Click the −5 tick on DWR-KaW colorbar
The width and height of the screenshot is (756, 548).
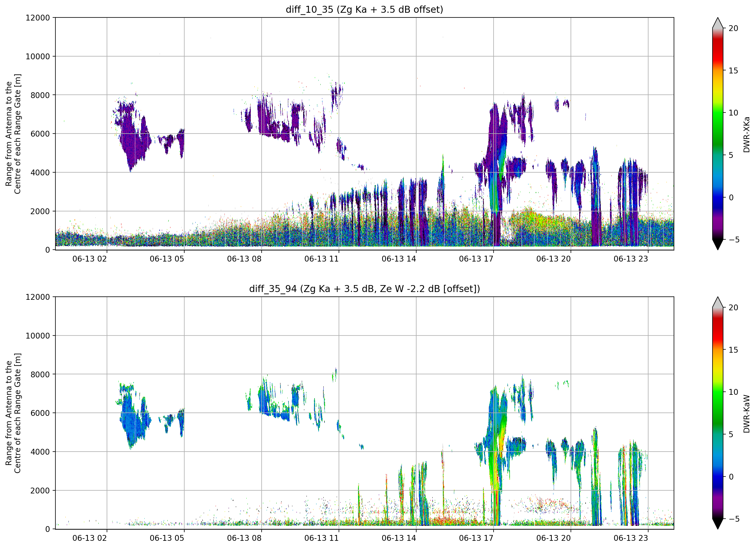click(734, 519)
